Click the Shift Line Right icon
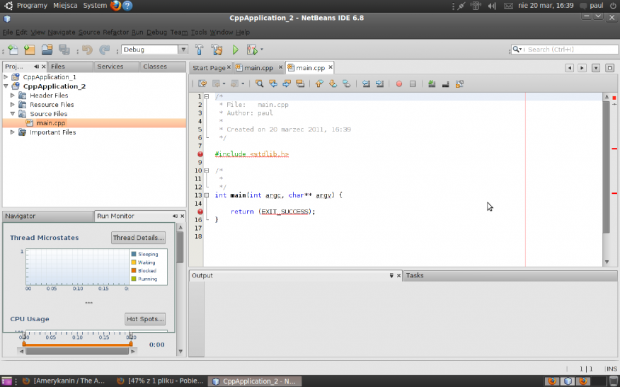620x387 pixels. click(x=380, y=84)
